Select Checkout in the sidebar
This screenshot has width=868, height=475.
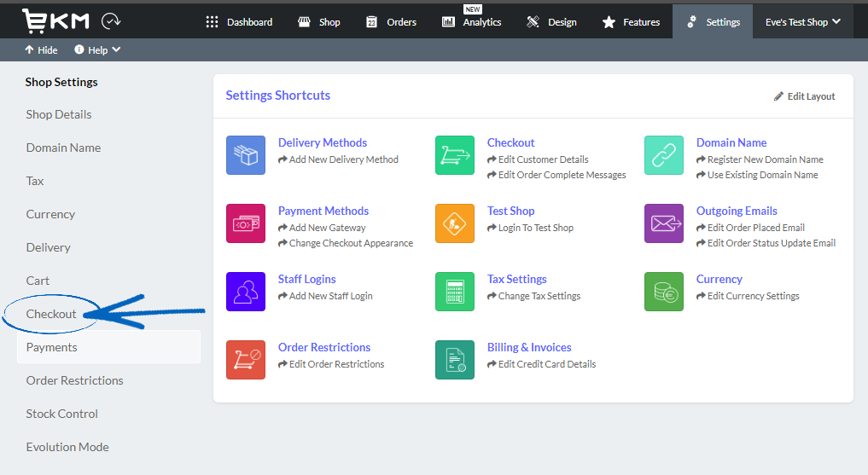click(51, 314)
